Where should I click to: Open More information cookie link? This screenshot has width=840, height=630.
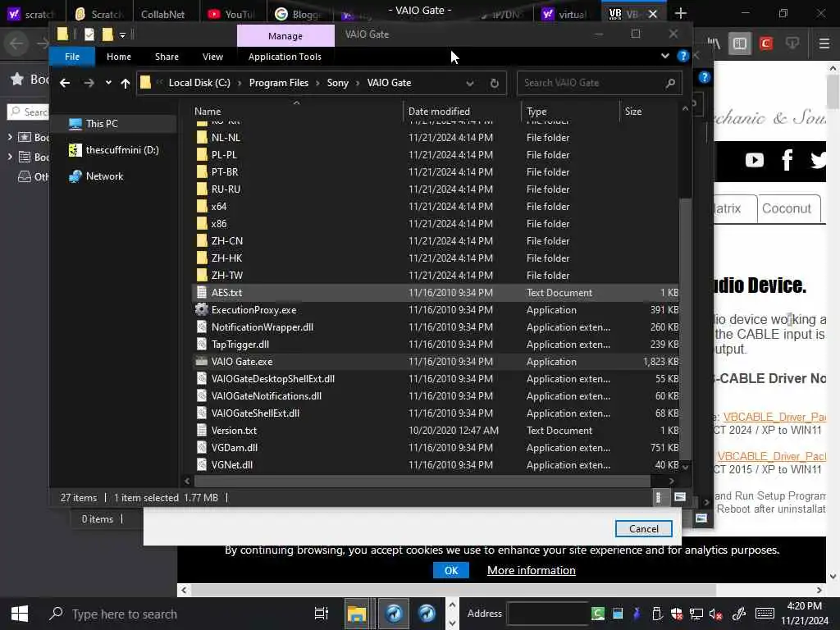[531, 571]
